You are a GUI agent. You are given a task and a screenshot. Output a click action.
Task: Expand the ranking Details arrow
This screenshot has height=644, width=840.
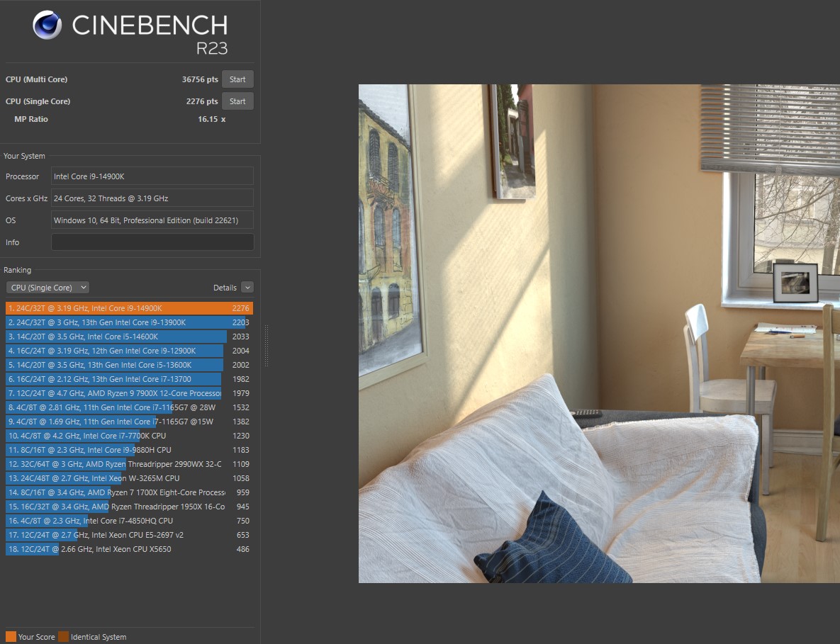tap(247, 288)
